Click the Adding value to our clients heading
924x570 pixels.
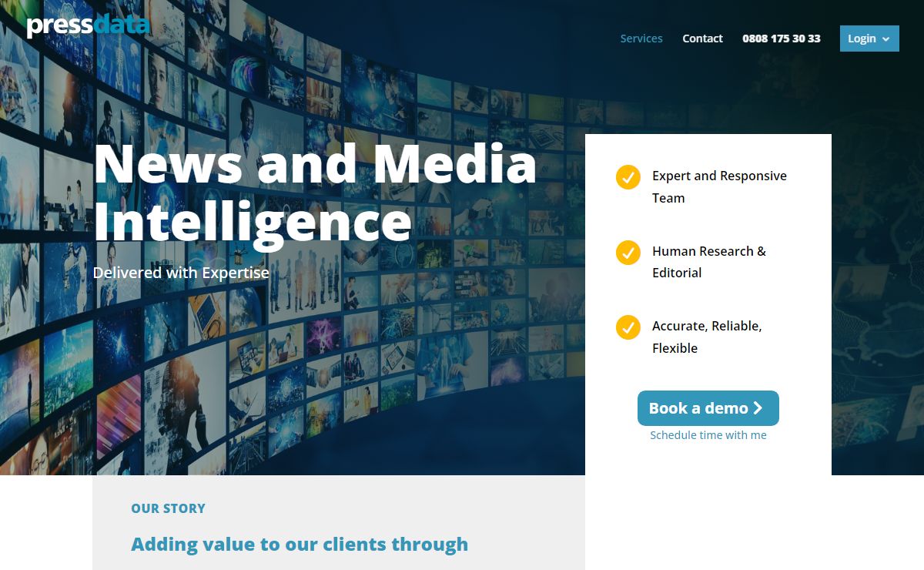pos(300,544)
